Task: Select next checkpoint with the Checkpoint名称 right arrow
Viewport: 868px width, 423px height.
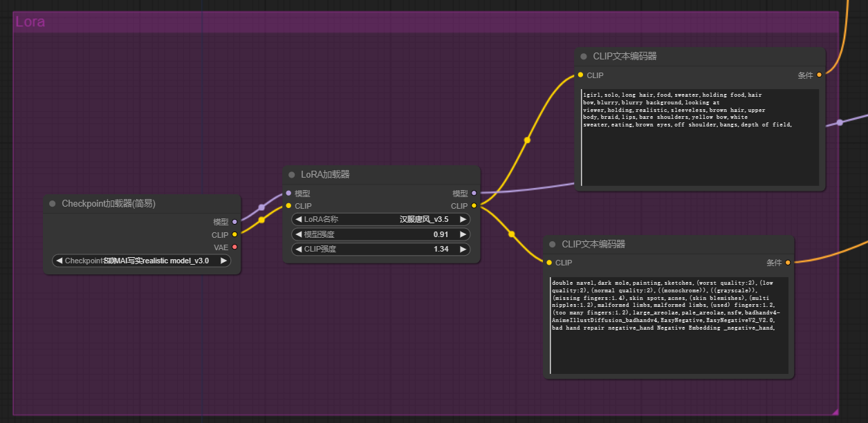Action: pos(223,261)
